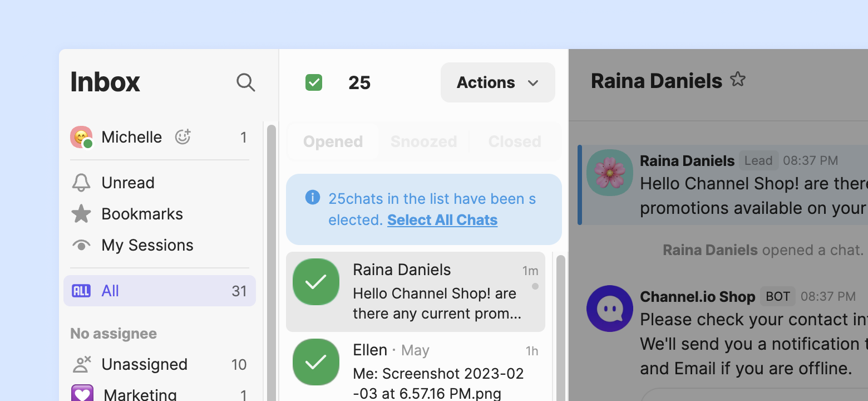Bookmark Raina Daniels chat with star
Screen dimensions: 868x401
(x=738, y=80)
